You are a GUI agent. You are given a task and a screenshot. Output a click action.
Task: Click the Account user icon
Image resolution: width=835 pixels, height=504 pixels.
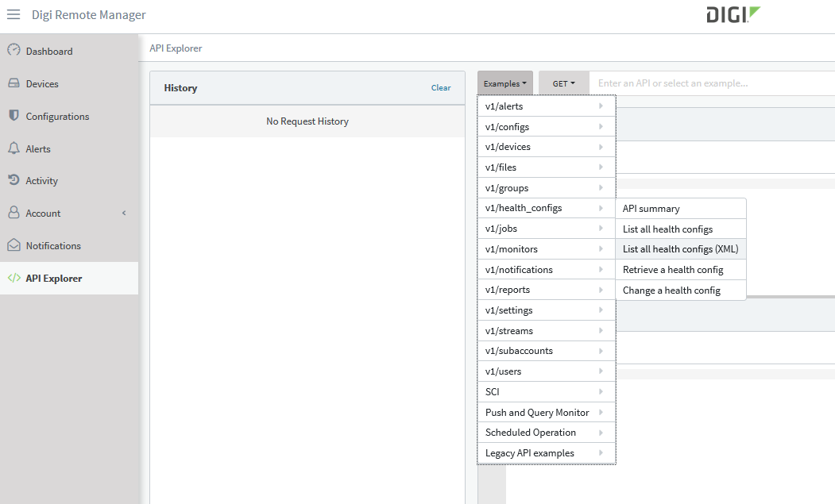click(x=14, y=213)
